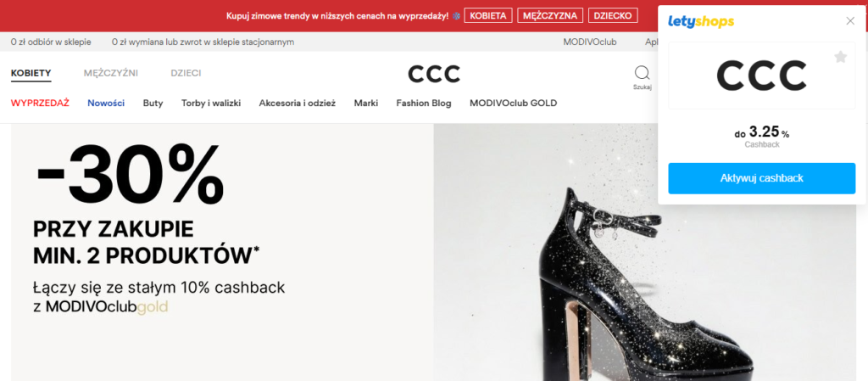Select the KOBIETY tab
Screen dimensions: 868x381
click(x=31, y=73)
